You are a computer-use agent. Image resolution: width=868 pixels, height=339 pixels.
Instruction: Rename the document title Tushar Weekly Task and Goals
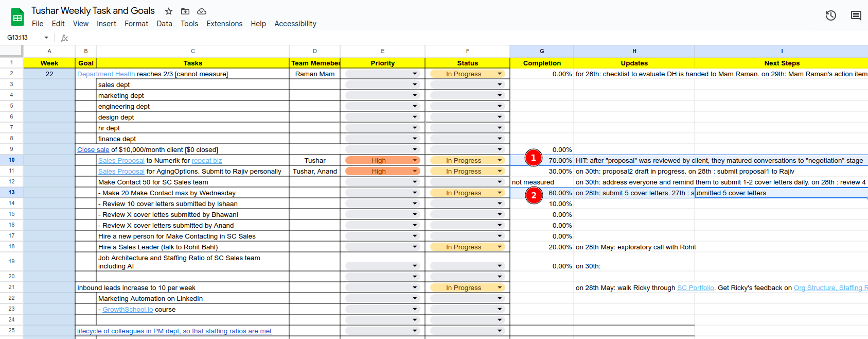(93, 11)
